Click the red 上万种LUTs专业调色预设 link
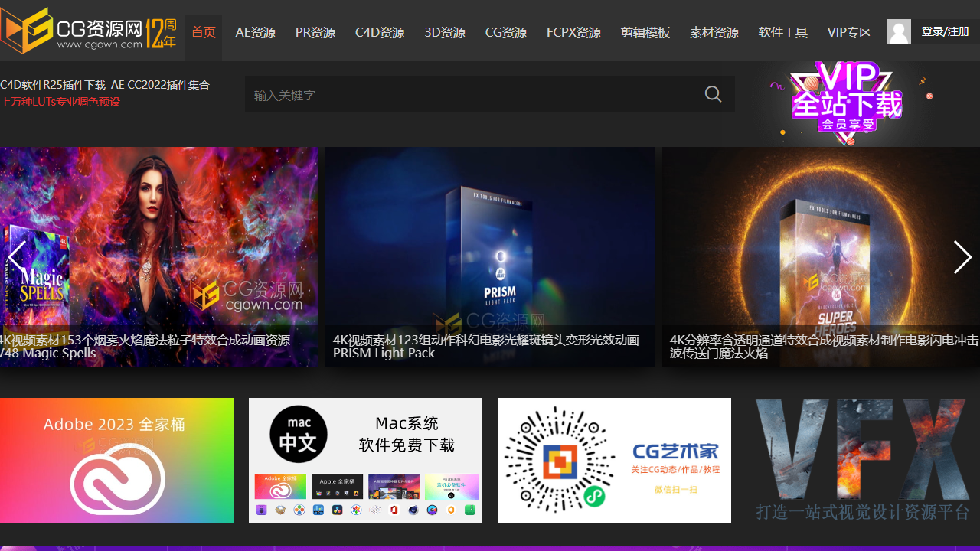This screenshot has height=551, width=980. click(x=60, y=102)
